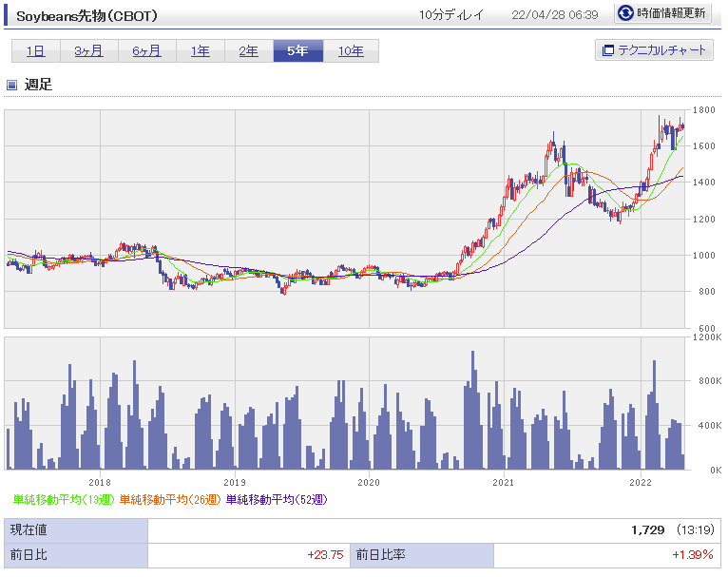Switch to the 1年 chart tab

201,50
